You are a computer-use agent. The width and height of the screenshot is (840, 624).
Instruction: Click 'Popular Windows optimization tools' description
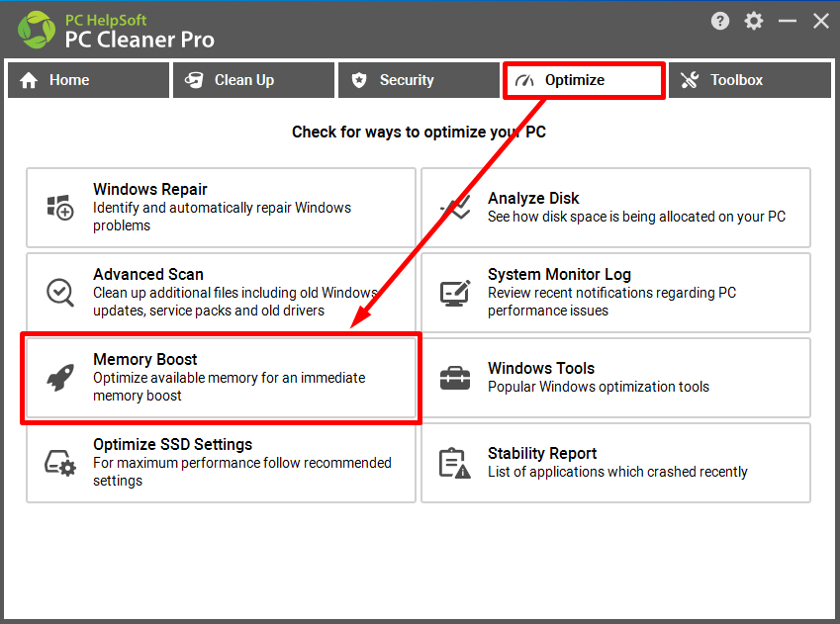pyautogui.click(x=599, y=387)
